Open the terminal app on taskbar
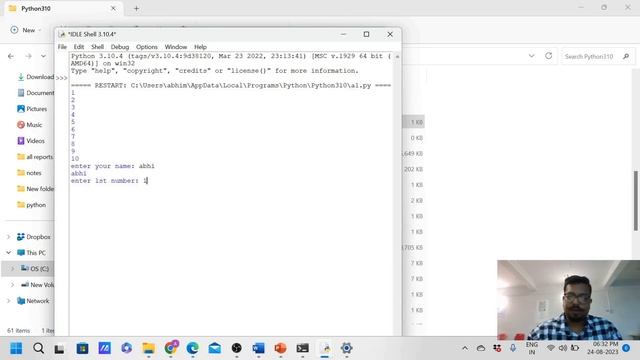The height and width of the screenshot is (360, 640). tap(302, 348)
